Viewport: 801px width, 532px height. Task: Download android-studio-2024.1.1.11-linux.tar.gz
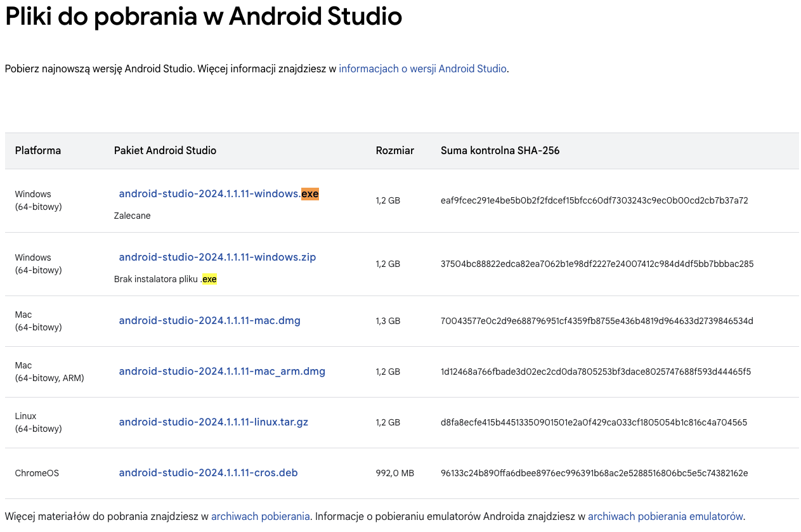(213, 422)
